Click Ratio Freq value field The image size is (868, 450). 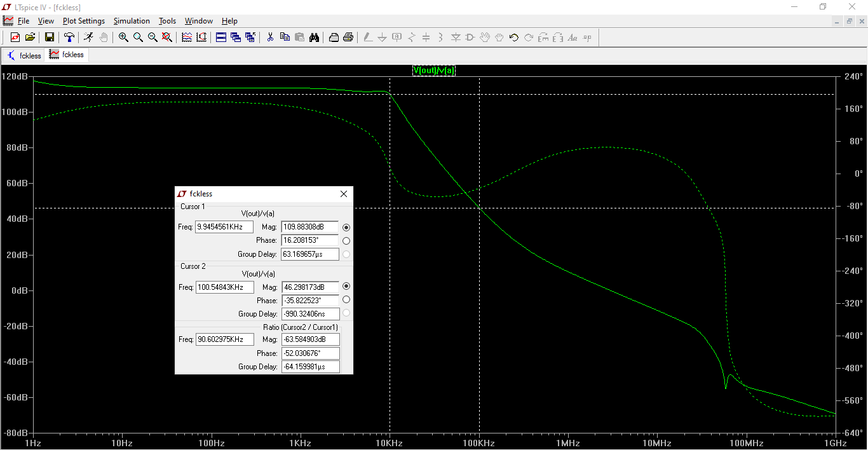click(224, 339)
